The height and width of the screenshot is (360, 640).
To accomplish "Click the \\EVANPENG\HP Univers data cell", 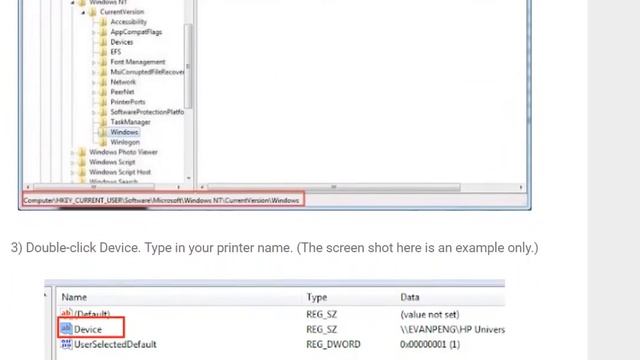I will (x=452, y=329).
